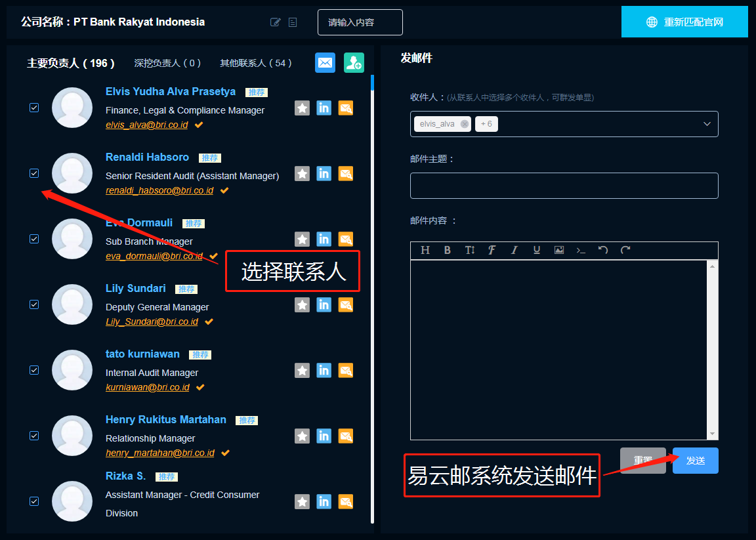
Task: Click into the 邮件主题 subject field
Action: [564, 186]
